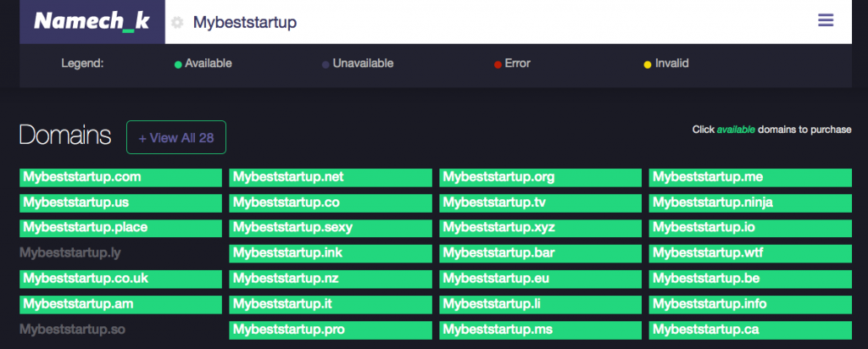Viewport: 868px width, 349px height.
Task: Choose the Mybeststartup.io domain
Action: tap(750, 229)
